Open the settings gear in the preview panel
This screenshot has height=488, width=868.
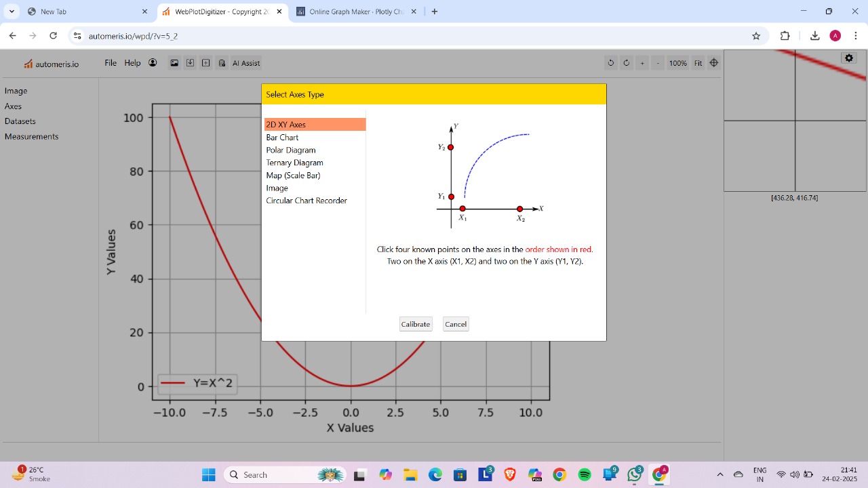848,58
